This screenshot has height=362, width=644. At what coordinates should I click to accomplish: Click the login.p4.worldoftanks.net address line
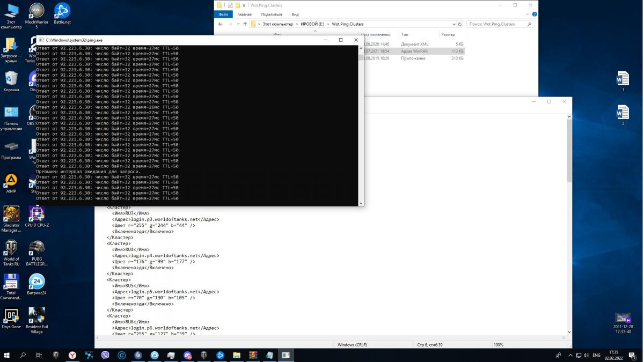165,255
